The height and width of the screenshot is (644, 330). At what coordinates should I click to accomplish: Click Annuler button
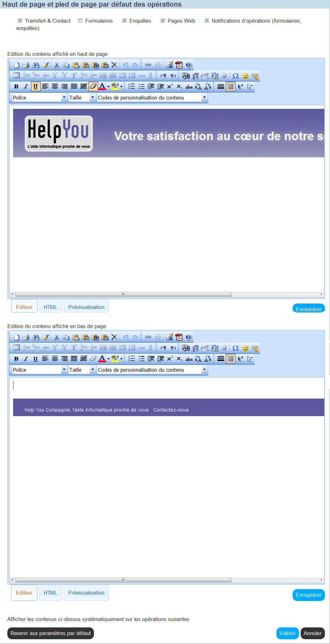coord(312,633)
